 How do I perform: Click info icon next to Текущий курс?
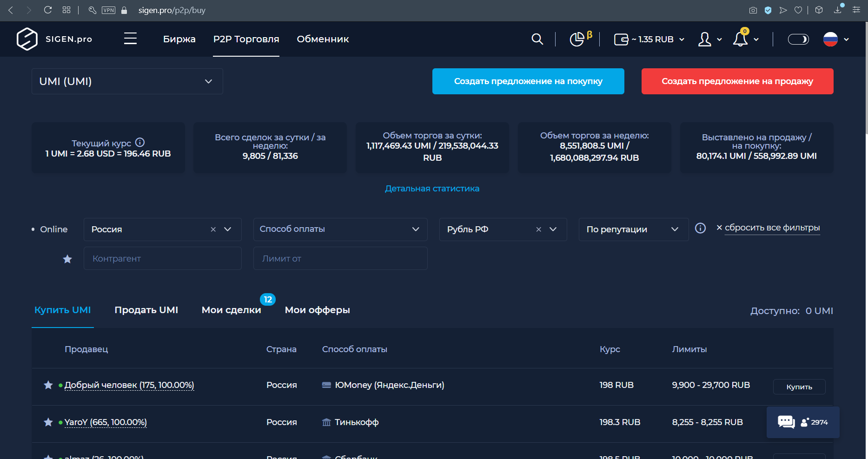click(140, 143)
